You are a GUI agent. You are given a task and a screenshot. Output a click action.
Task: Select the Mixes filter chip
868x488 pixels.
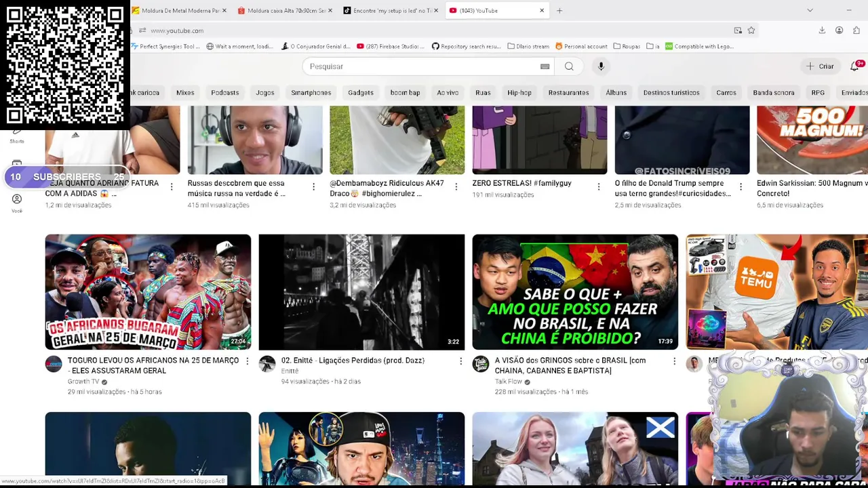(x=185, y=93)
